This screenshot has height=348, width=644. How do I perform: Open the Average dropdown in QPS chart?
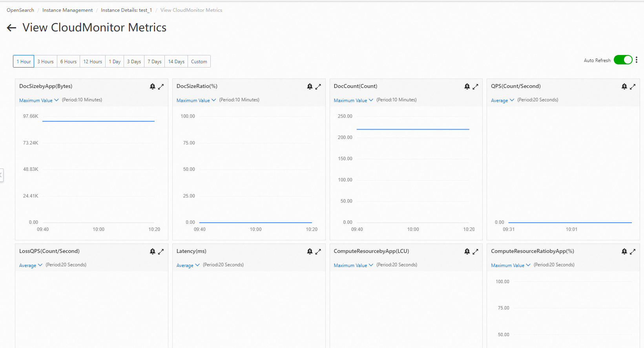[502, 101]
